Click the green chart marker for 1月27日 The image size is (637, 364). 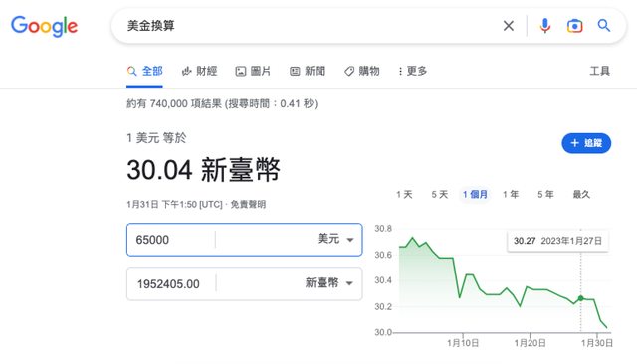(x=581, y=298)
